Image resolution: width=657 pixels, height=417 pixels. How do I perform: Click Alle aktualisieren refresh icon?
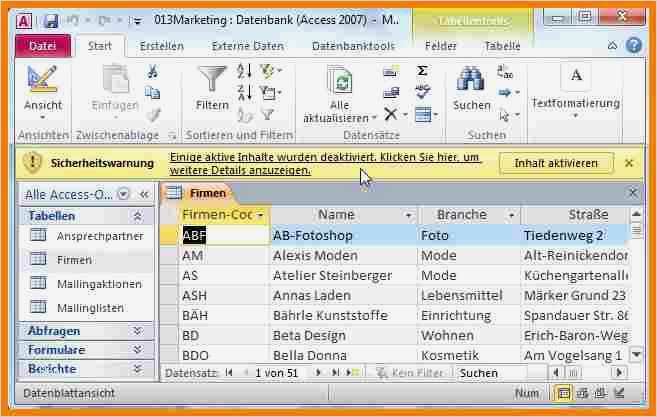point(339,80)
